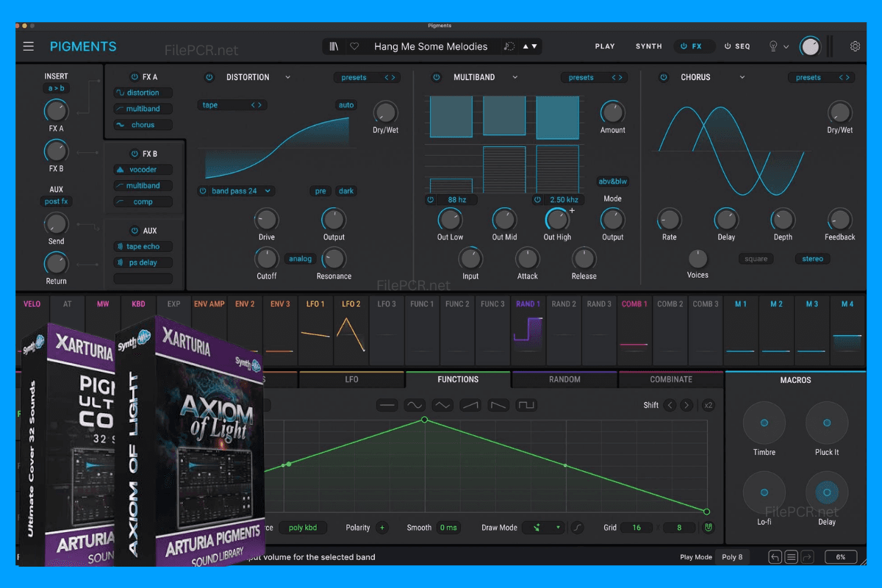Open the AUX post fx routing selector

[56, 201]
